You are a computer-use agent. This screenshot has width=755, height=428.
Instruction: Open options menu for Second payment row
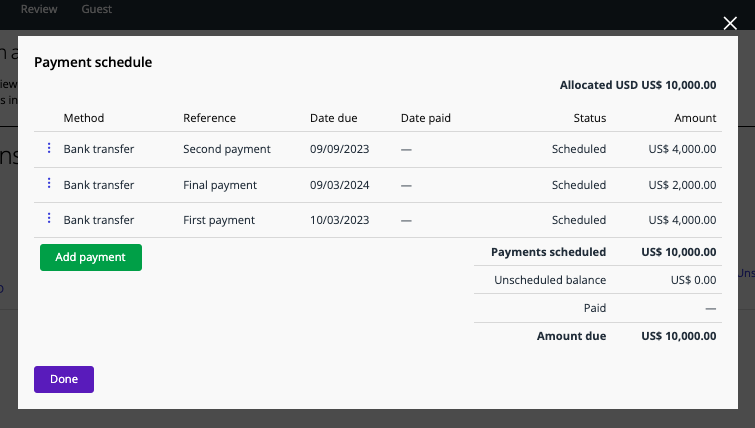pyautogui.click(x=49, y=148)
